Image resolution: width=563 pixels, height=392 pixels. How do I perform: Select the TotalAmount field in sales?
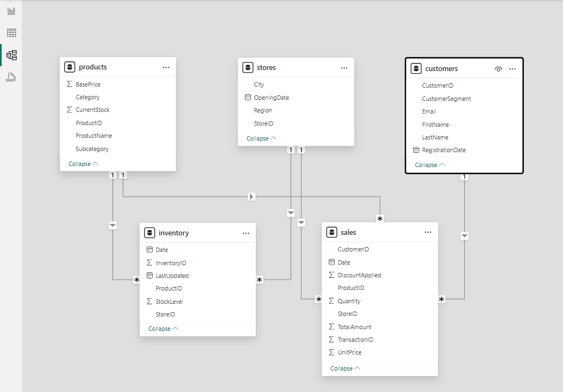pyautogui.click(x=355, y=327)
